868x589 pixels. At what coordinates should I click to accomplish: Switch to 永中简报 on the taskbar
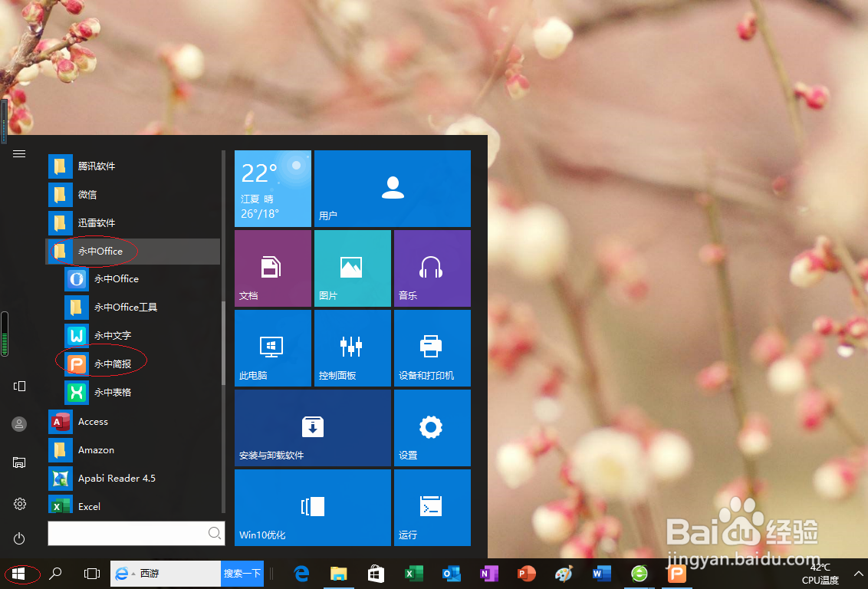point(676,574)
